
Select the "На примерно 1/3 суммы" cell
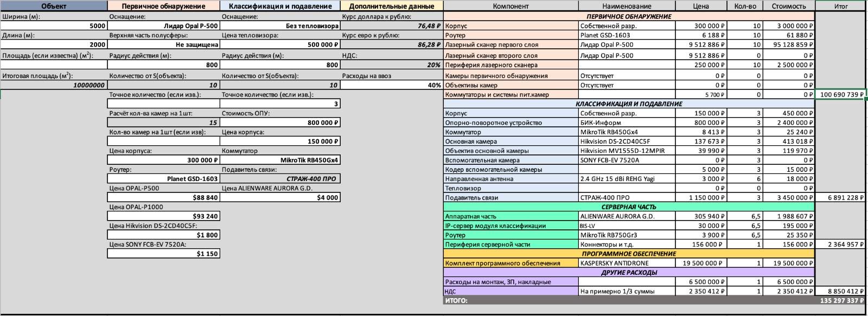point(627,291)
